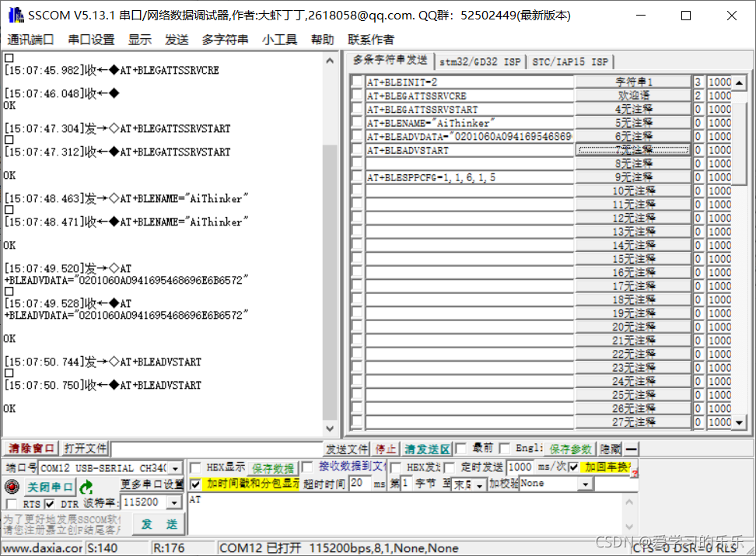Click the 清发送区 button
This screenshot has width=756, height=556.
point(427,449)
